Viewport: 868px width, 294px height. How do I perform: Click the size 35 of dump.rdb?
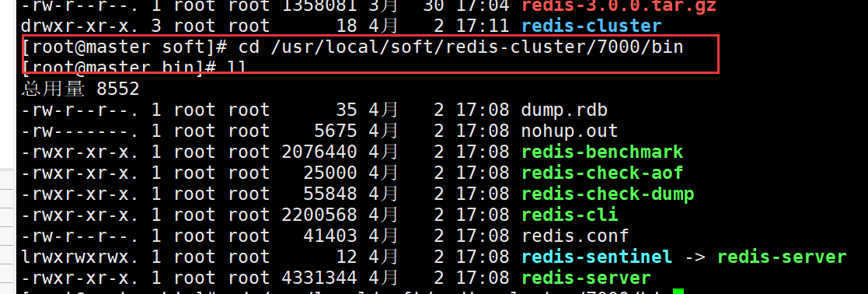pyautogui.click(x=347, y=110)
